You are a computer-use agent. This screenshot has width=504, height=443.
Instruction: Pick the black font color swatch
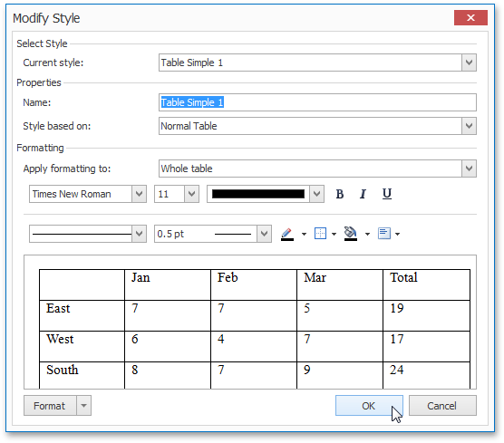tap(258, 194)
